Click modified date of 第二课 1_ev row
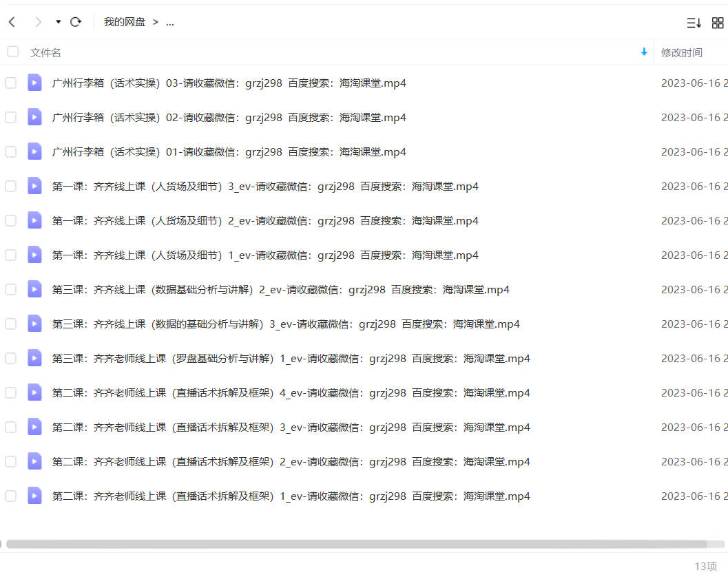Viewport: 728px width, 579px height. pyautogui.click(x=694, y=496)
